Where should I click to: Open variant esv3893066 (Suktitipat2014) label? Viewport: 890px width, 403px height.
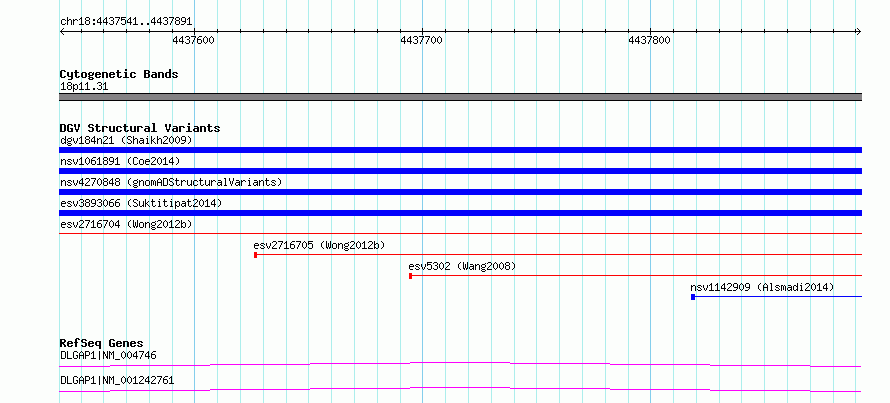(141, 203)
